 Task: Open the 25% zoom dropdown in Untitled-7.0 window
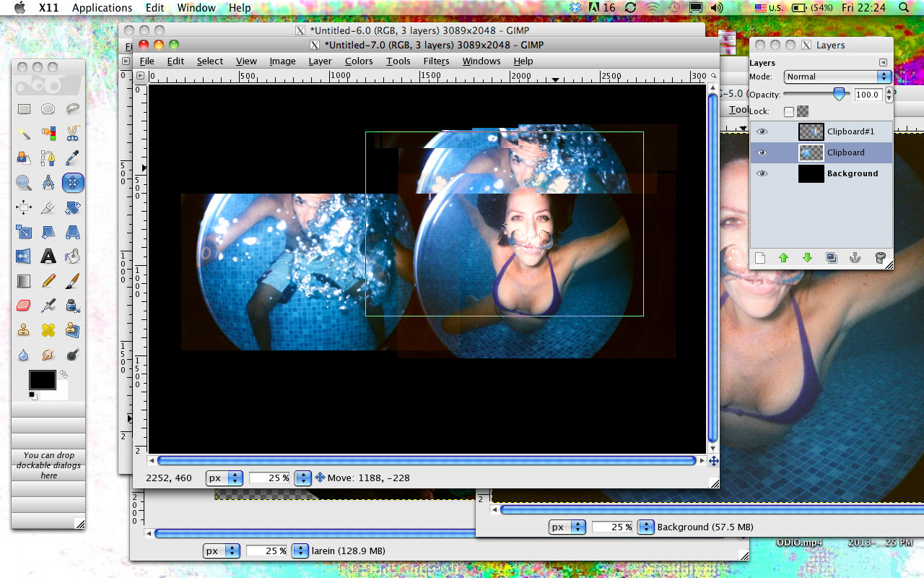(304, 478)
